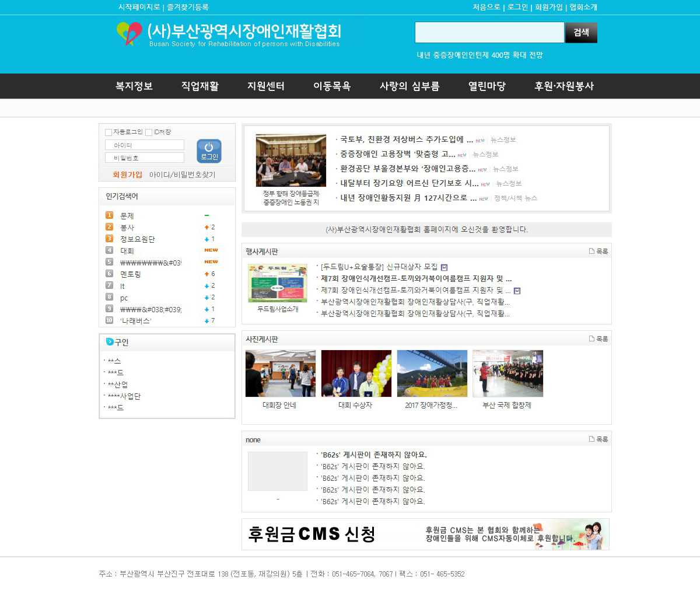This screenshot has height=604, width=700.
Task: Click the list icon in 행사게시판 header
Action: click(591, 252)
